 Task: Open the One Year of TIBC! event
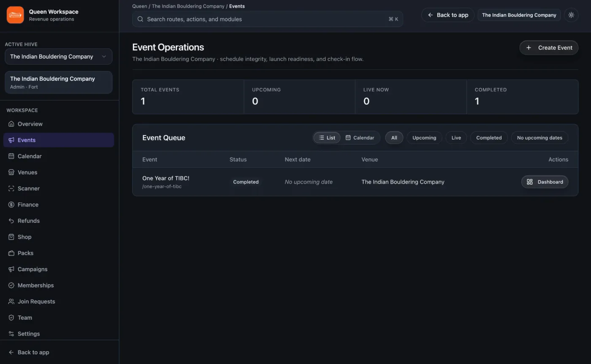(x=166, y=178)
